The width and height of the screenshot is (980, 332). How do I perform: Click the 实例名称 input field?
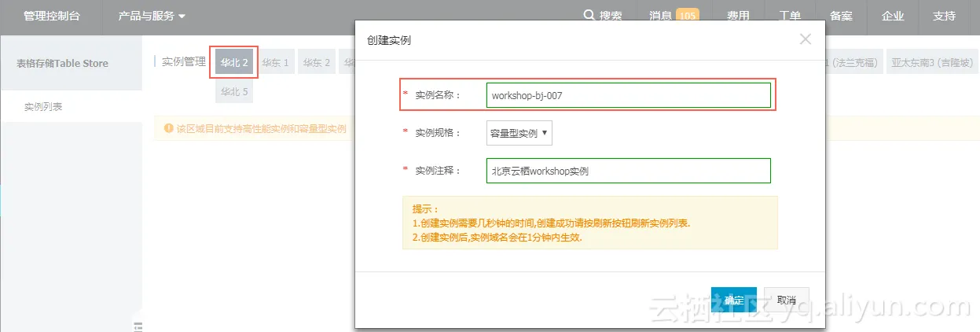pyautogui.click(x=629, y=95)
